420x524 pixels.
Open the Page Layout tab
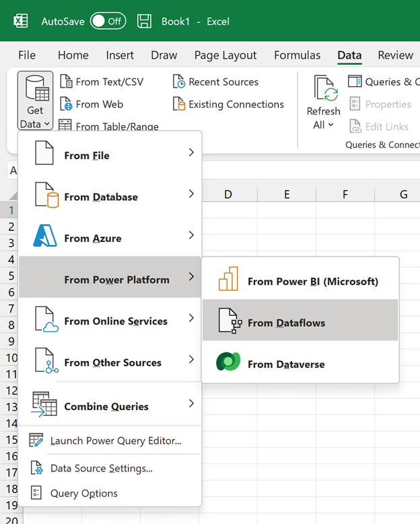coord(225,55)
